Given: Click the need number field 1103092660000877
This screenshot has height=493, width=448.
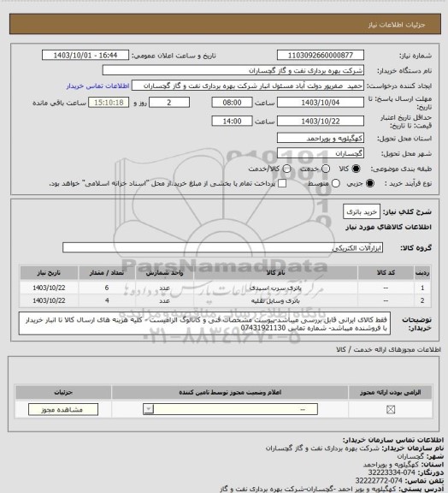Looking at the screenshot, I should pyautogui.click(x=321, y=55).
